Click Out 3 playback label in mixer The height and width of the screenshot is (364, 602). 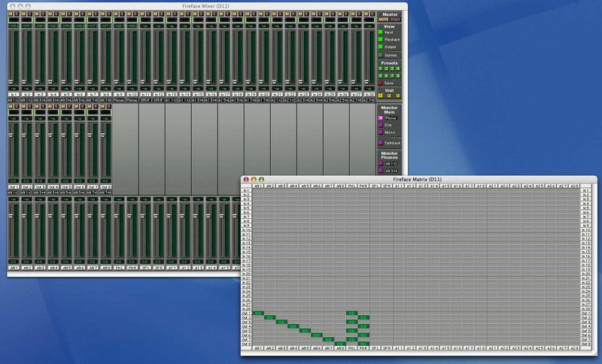click(40, 187)
